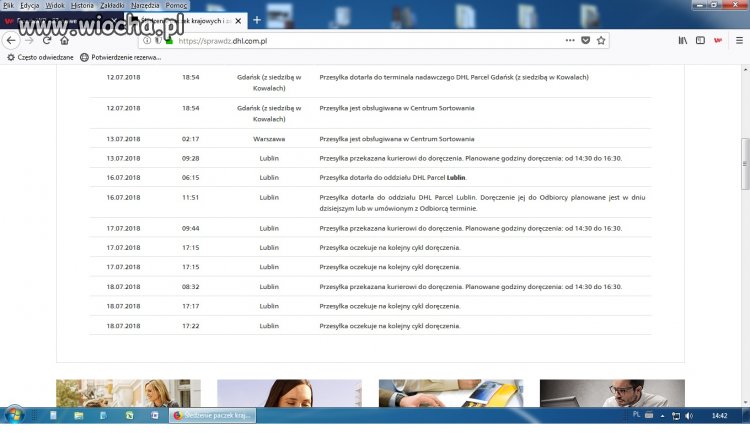Screen dimensions: 750x433
Task: Open the PL language indicator
Action: pyautogui.click(x=636, y=415)
